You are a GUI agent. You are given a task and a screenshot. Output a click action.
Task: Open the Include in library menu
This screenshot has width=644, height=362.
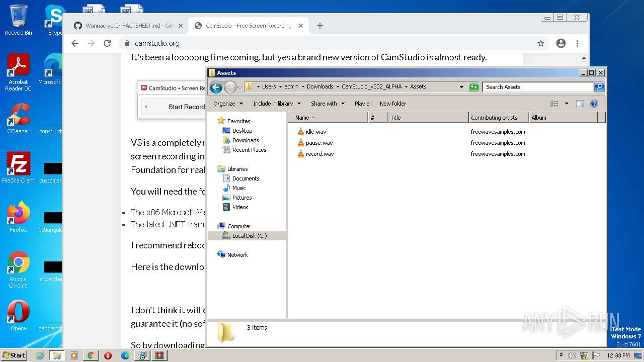click(x=277, y=104)
